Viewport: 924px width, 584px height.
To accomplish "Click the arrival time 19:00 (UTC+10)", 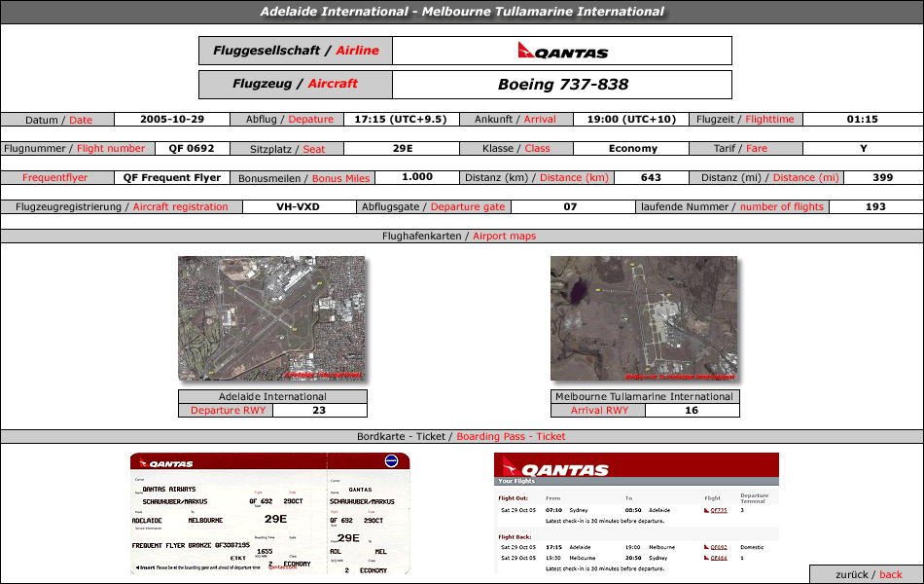I will pos(631,119).
